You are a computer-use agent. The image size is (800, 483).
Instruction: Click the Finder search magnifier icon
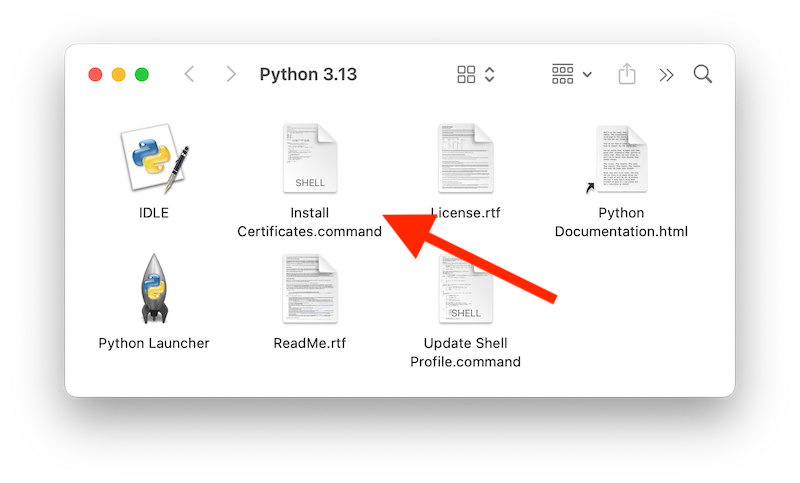tap(703, 75)
